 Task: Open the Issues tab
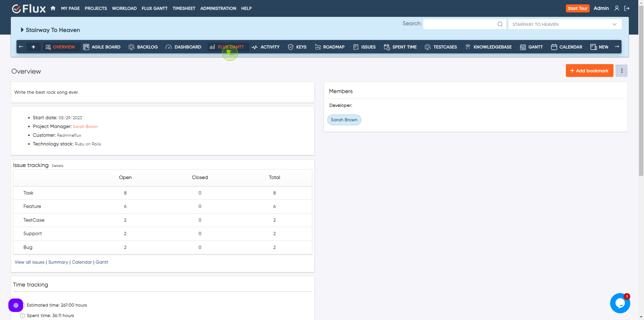pos(364,47)
